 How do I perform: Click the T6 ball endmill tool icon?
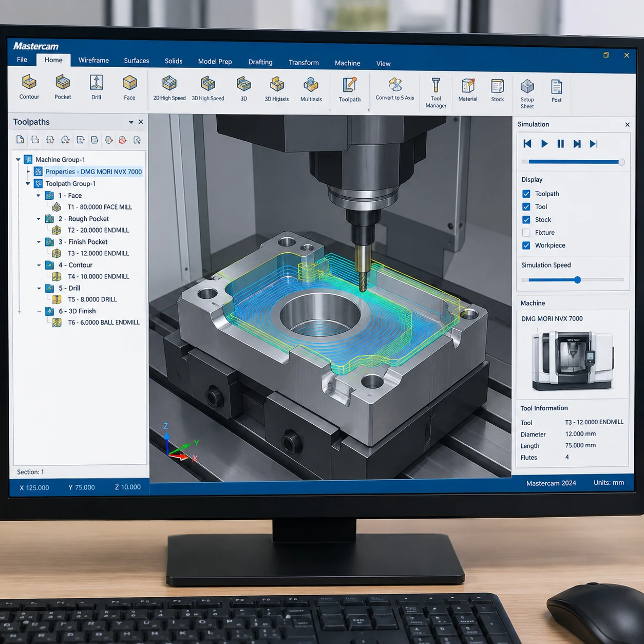click(57, 323)
